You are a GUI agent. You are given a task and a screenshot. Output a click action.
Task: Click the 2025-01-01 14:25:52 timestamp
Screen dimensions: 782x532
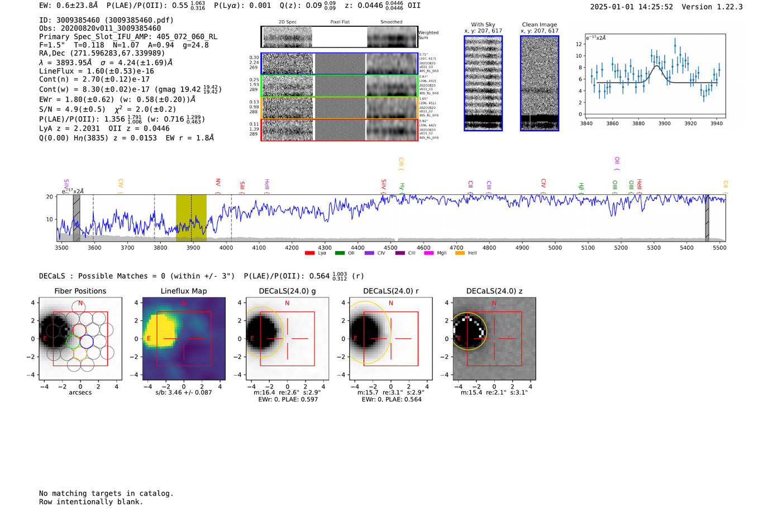pyautogui.click(x=632, y=7)
